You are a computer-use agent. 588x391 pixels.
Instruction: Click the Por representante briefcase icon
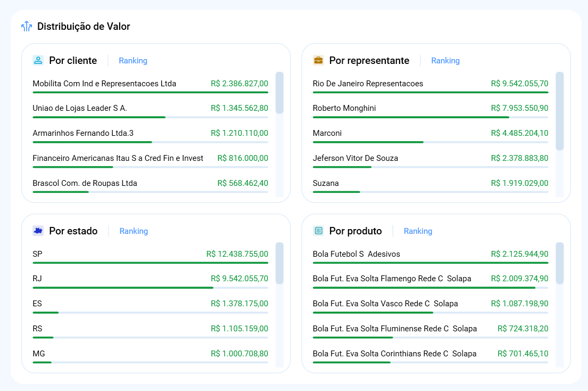point(318,60)
